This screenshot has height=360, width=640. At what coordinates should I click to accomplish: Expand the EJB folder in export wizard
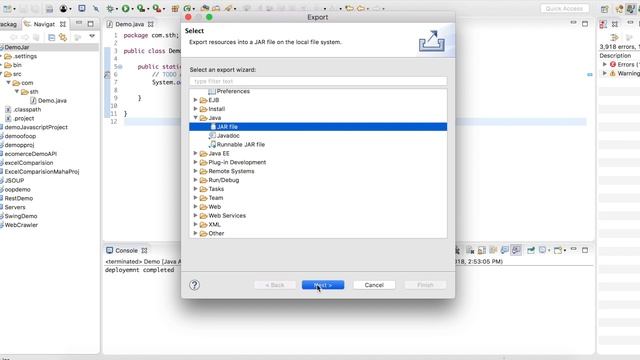tap(196, 100)
